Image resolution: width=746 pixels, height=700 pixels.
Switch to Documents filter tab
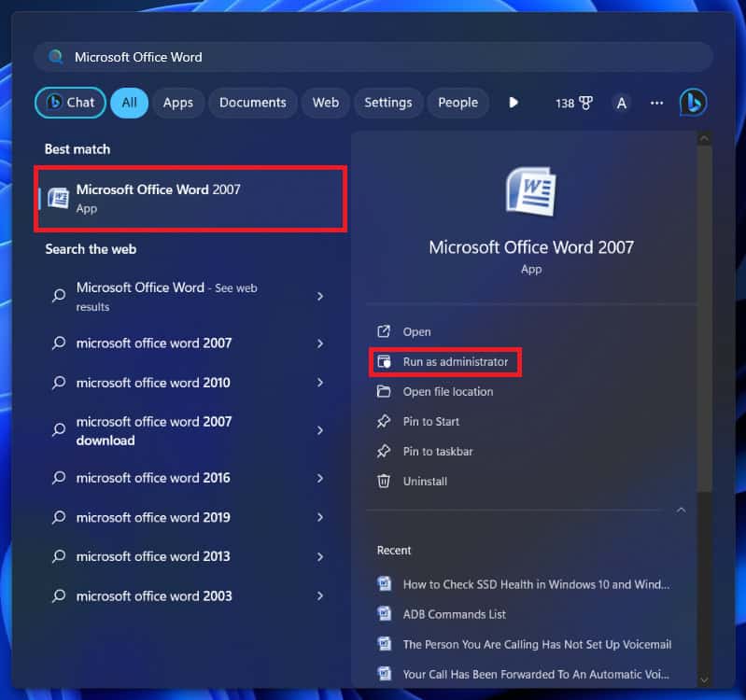point(253,103)
